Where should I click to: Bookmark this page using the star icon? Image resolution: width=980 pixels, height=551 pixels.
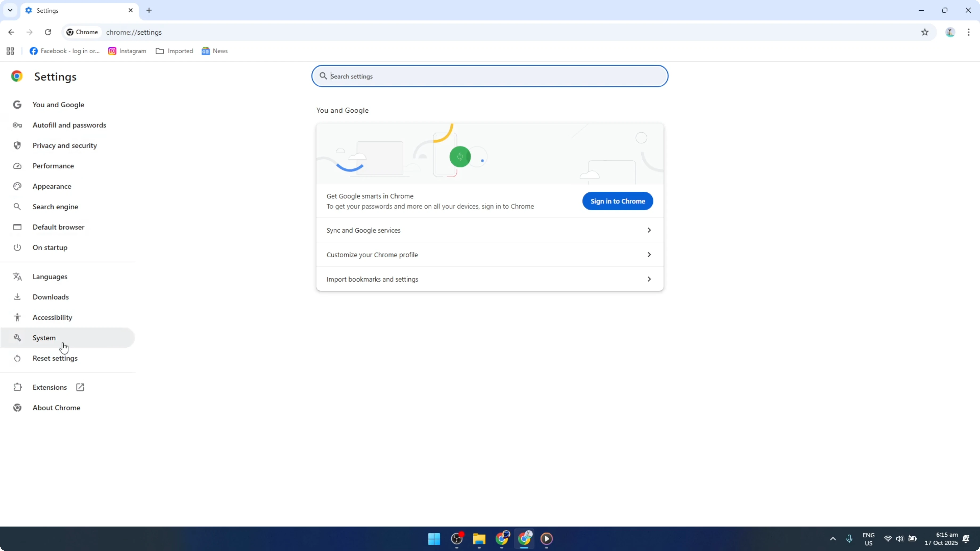[x=925, y=32]
